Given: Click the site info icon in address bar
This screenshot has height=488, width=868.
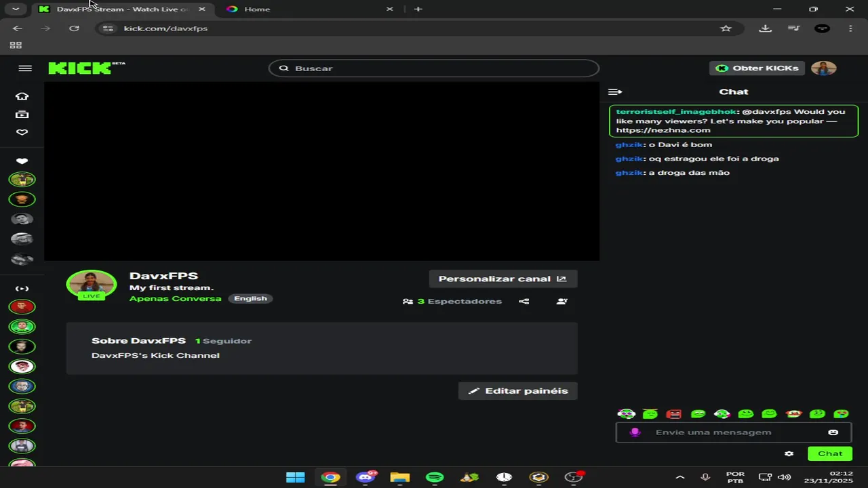Looking at the screenshot, I should tap(107, 28).
